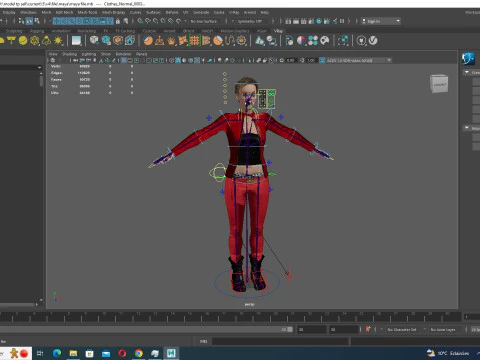Viewport: 480px width, 360px height.
Task: Toggle select by component type mode
Action: [x=37, y=21]
